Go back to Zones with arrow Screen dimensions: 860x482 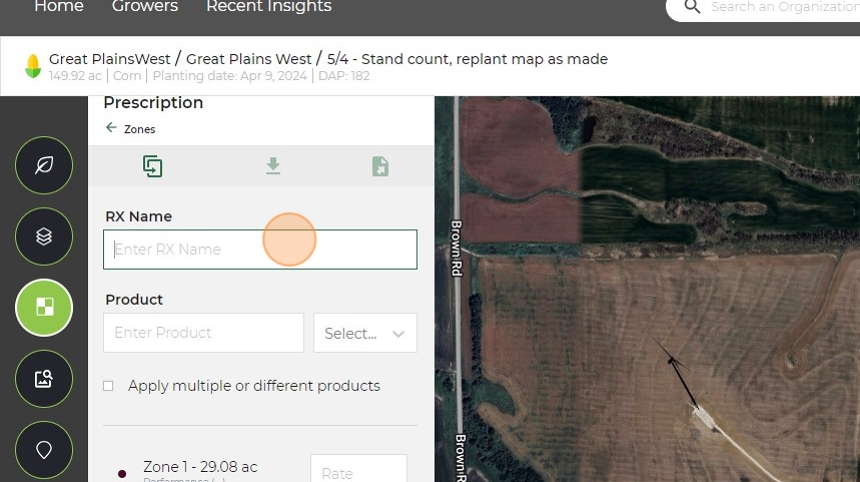coord(111,128)
